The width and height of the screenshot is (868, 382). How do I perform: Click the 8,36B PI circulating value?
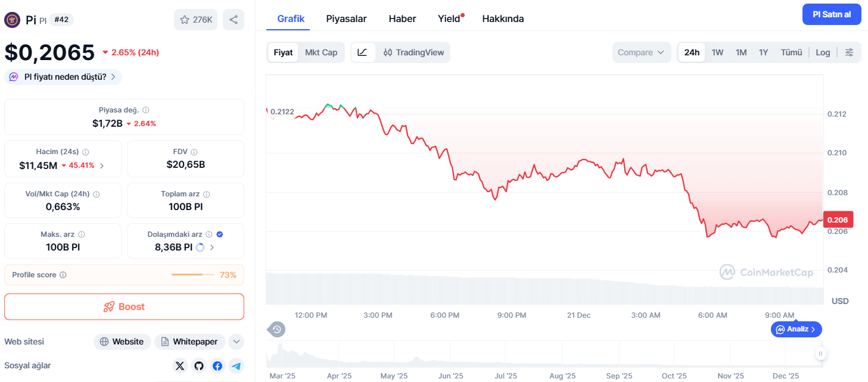[x=173, y=247]
